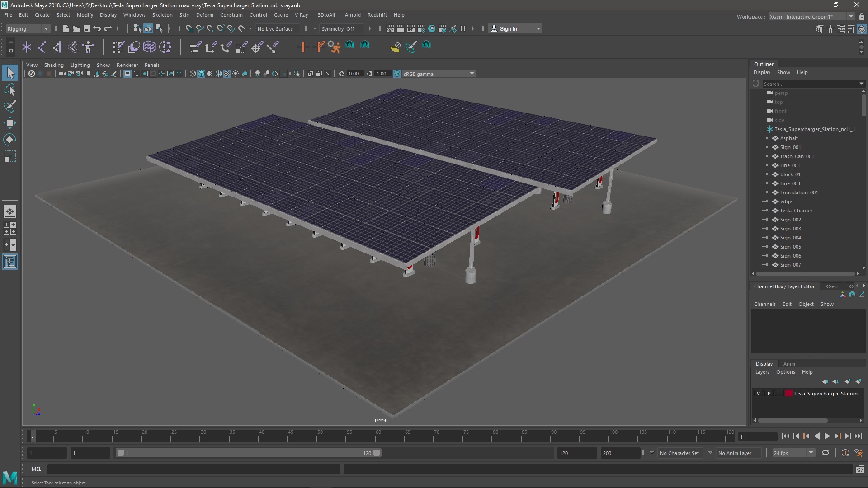Screen dimensions: 868x488
Task: Toggle the viewport grid display icon
Action: (127, 74)
